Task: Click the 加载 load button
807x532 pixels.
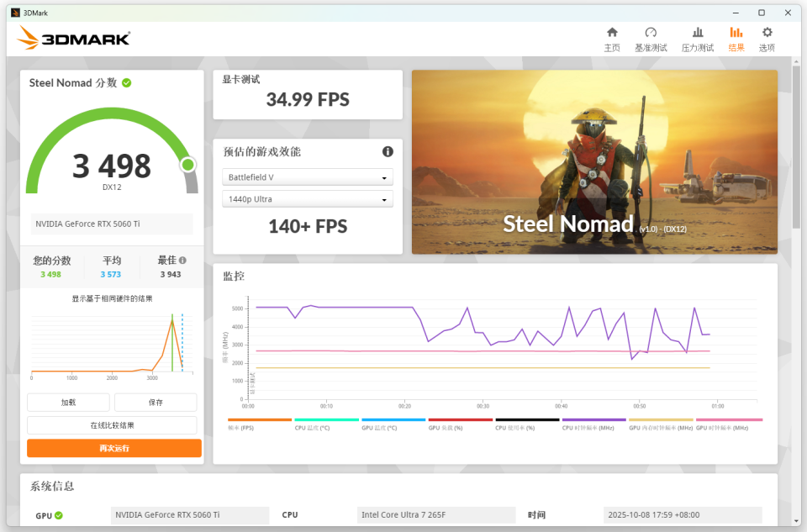Action: (x=68, y=403)
